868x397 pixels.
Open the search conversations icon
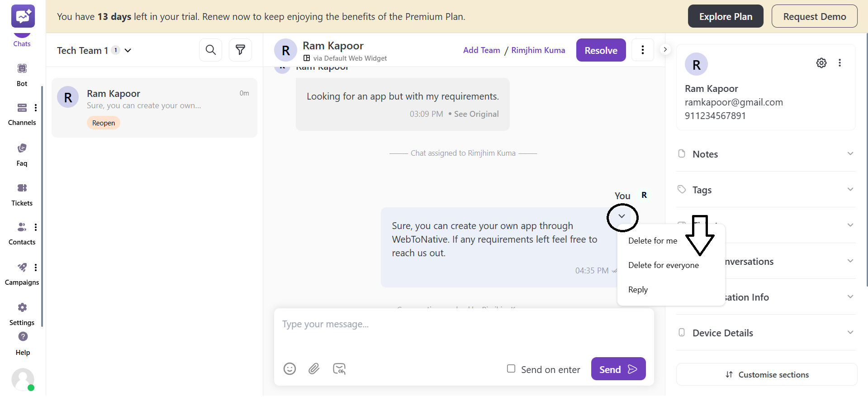click(x=210, y=50)
